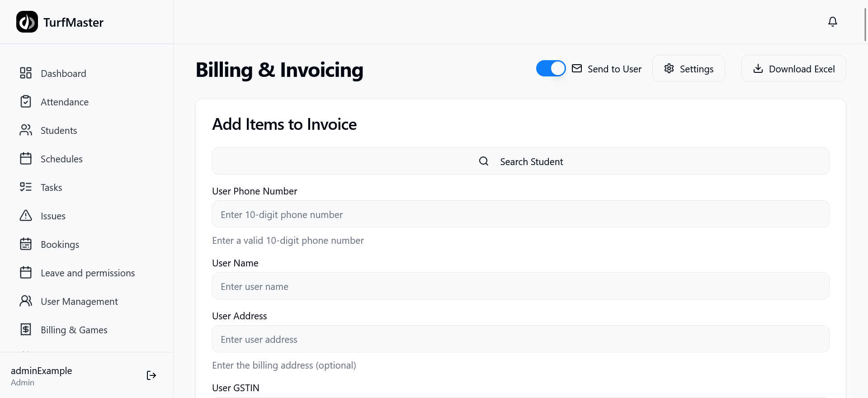Viewport: 868px width, 398px height.
Task: Select Tasks in the sidebar
Action: 87,187
